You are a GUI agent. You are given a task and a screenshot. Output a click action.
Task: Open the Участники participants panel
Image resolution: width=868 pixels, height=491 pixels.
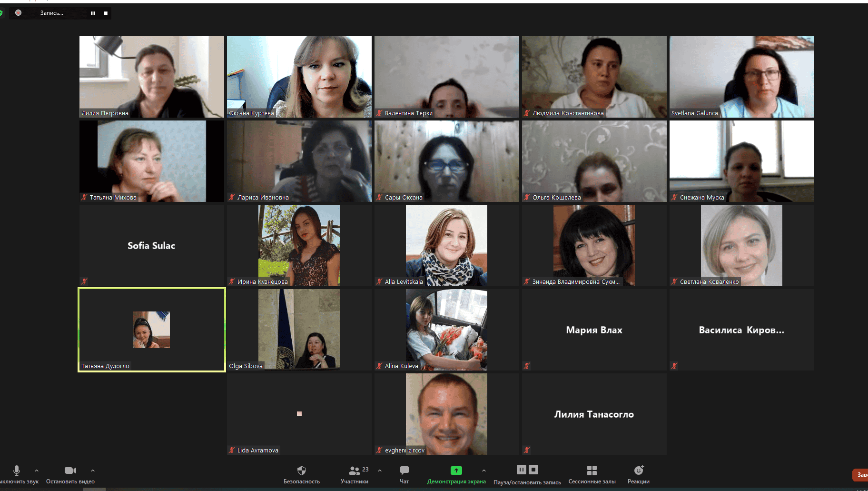[354, 471]
